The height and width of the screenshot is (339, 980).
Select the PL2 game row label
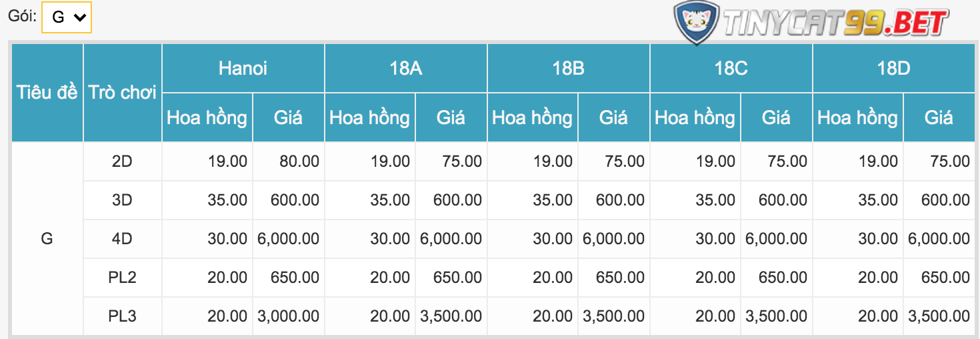coord(122,278)
